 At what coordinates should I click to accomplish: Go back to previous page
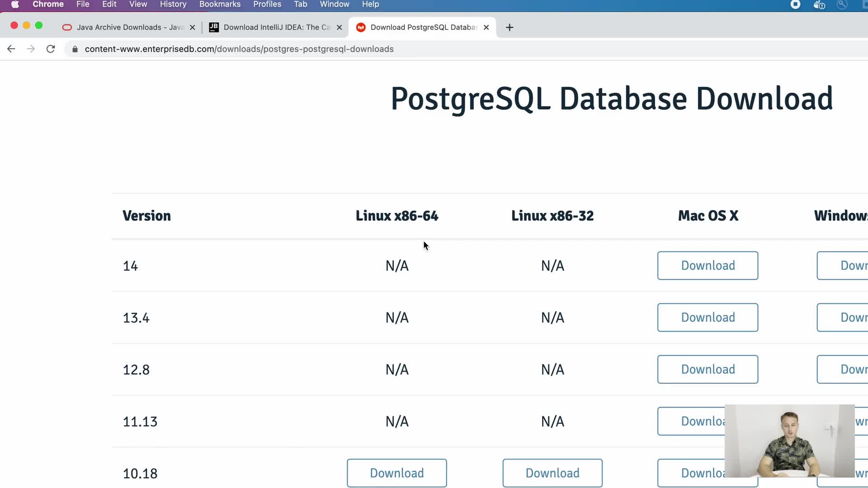[11, 49]
